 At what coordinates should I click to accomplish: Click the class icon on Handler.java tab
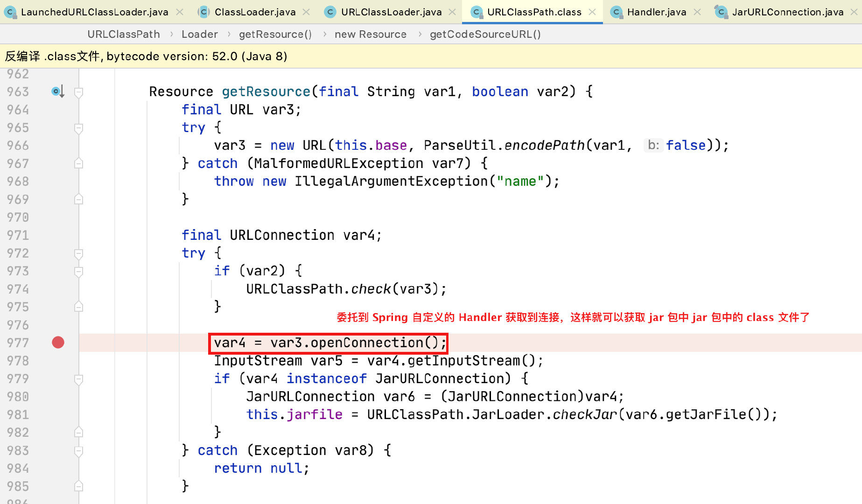617,12
